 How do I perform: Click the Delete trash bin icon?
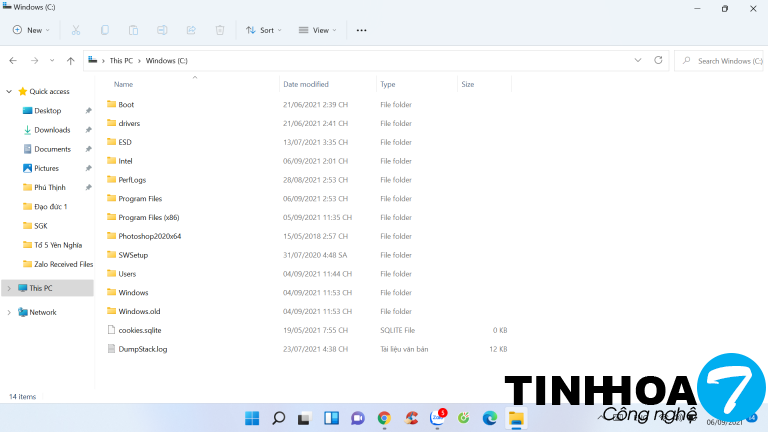[220, 30]
